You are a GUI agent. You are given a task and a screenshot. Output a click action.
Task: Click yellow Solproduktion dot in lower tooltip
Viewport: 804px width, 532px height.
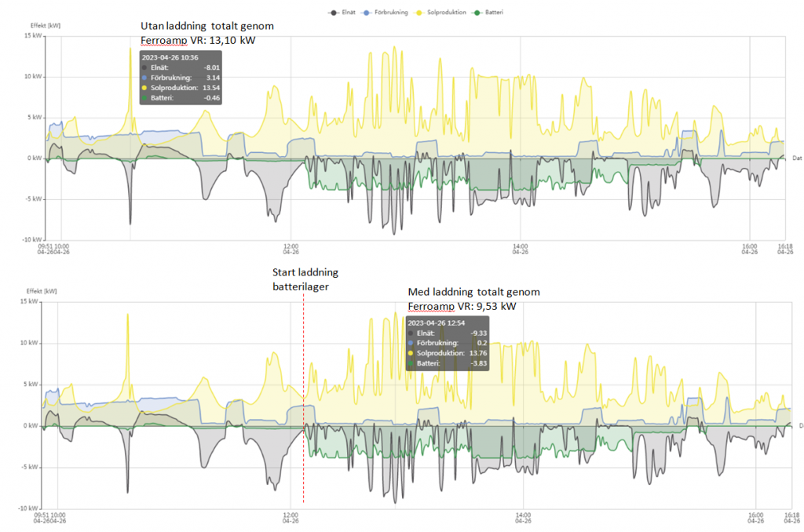(411, 353)
